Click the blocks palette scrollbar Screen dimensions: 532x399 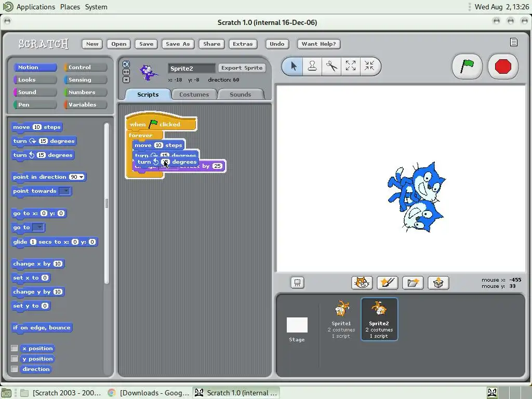[x=107, y=203]
